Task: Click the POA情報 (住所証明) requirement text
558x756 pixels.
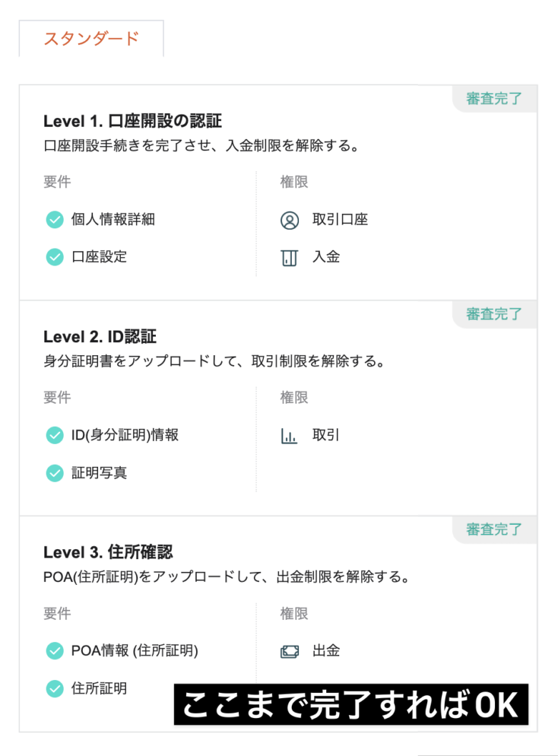Action: point(134,651)
